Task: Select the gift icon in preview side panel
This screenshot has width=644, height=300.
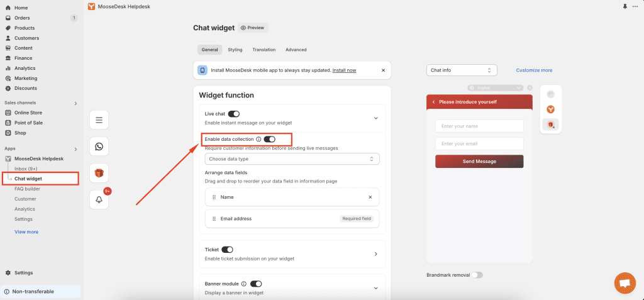Action: 551,124
